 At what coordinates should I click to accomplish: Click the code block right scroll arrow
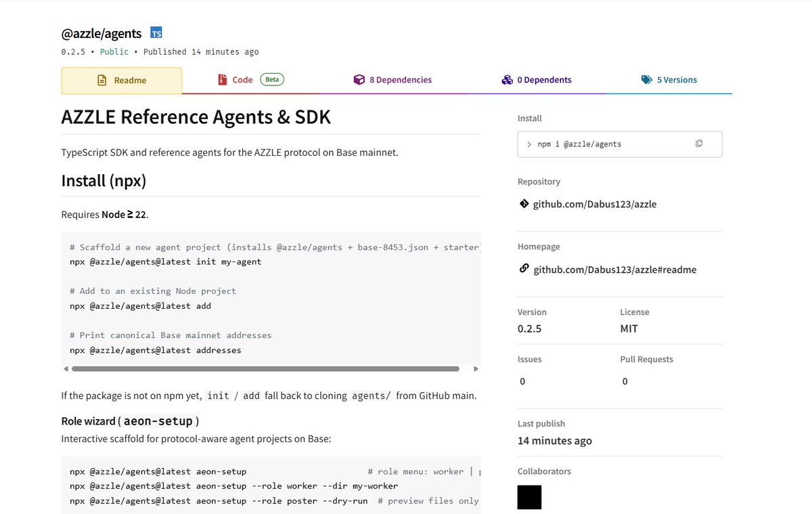pos(476,369)
